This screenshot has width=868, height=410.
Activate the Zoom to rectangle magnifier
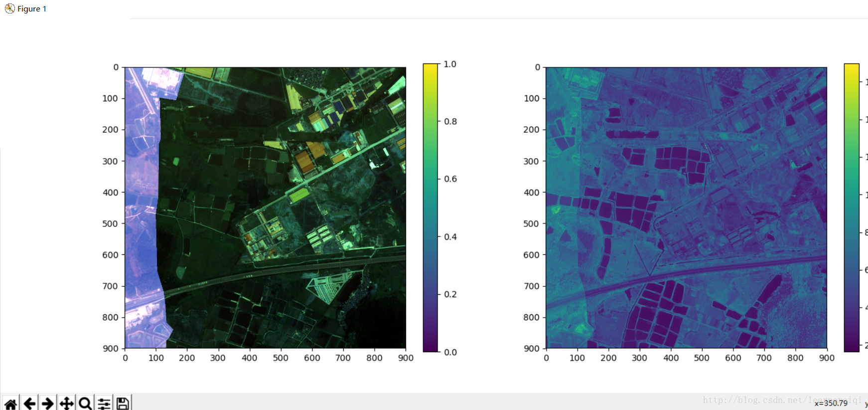(x=85, y=403)
